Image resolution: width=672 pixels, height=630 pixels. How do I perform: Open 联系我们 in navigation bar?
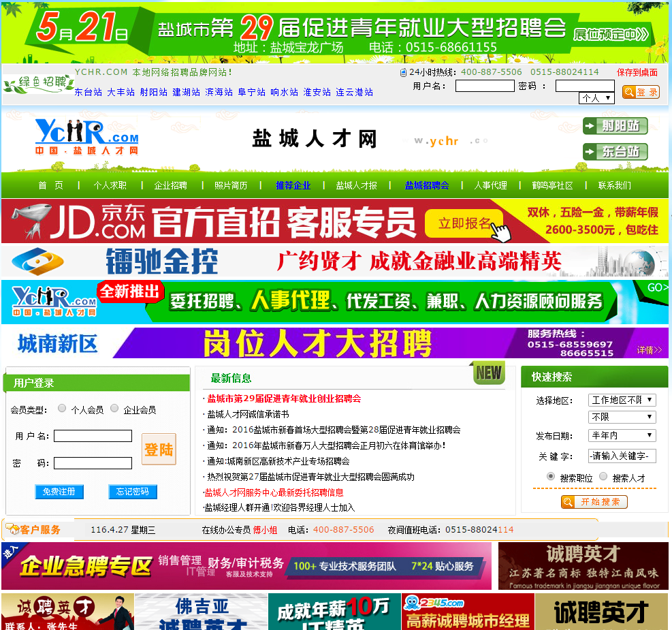click(x=615, y=185)
